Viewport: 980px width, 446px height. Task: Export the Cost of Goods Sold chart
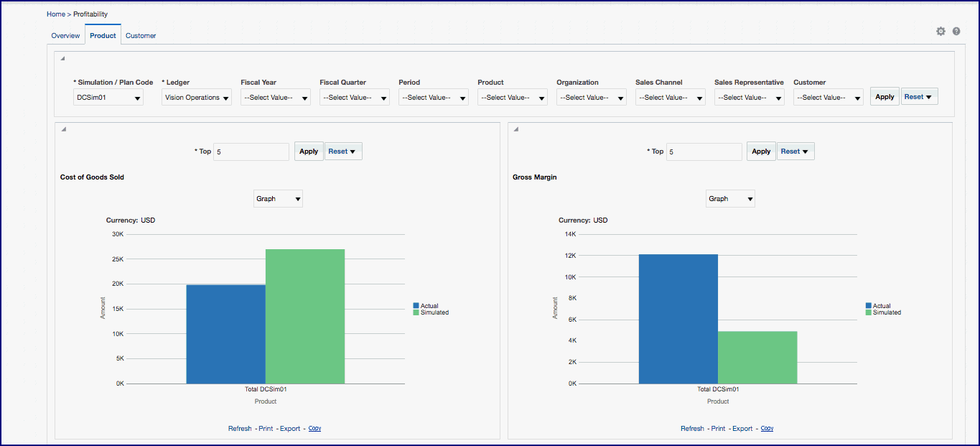click(x=290, y=429)
